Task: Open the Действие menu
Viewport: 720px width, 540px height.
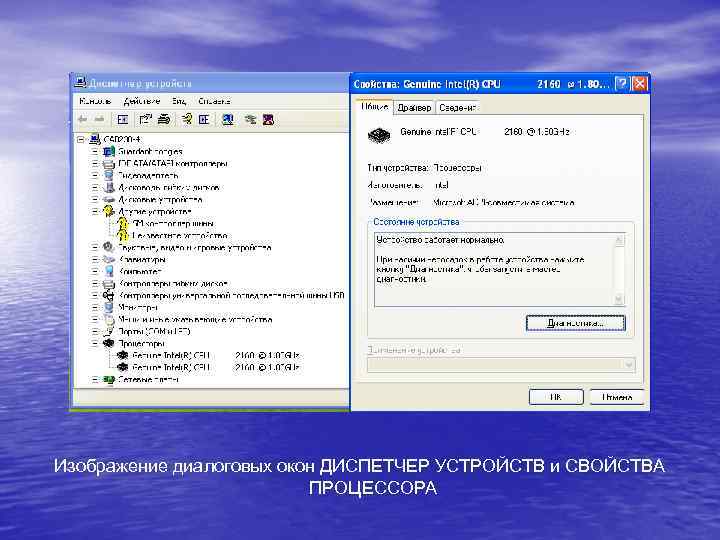Action: [141, 101]
